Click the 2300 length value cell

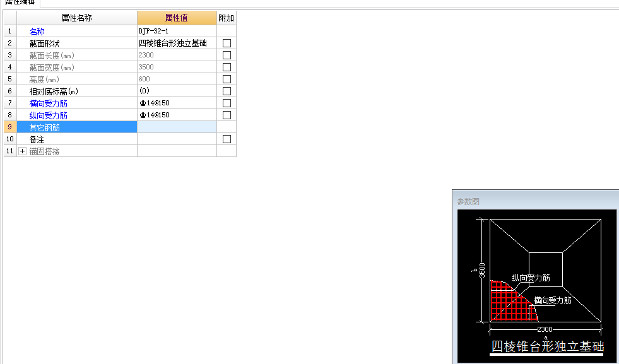click(x=177, y=55)
